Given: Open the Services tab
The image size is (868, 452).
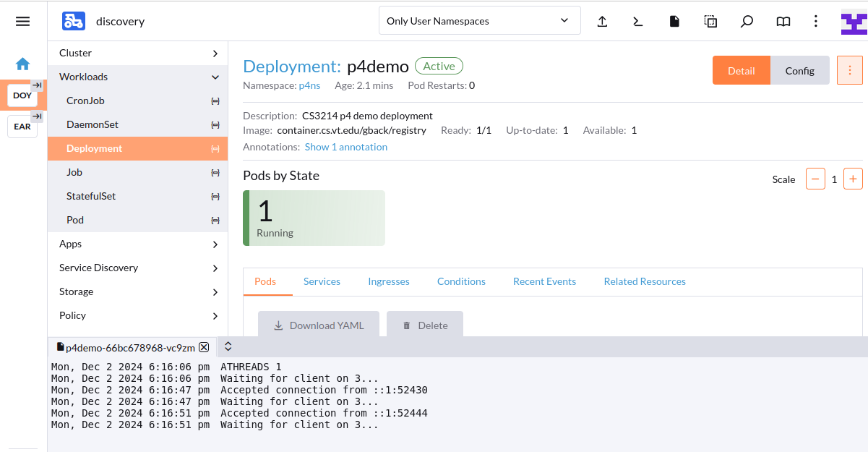Looking at the screenshot, I should 322,281.
